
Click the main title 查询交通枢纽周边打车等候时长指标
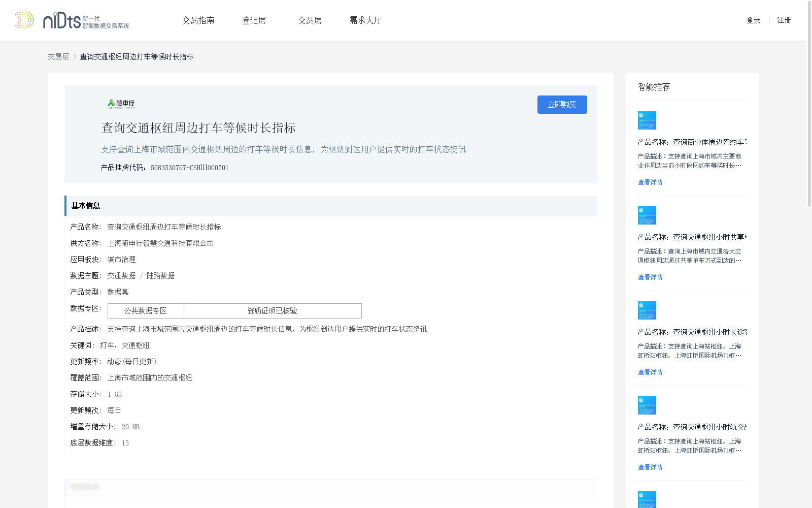[198, 128]
